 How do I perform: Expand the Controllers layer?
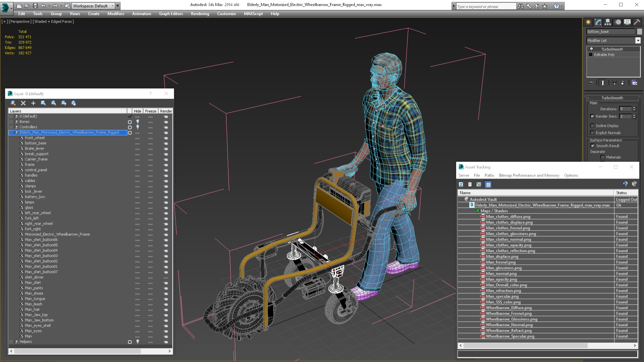coord(11,127)
